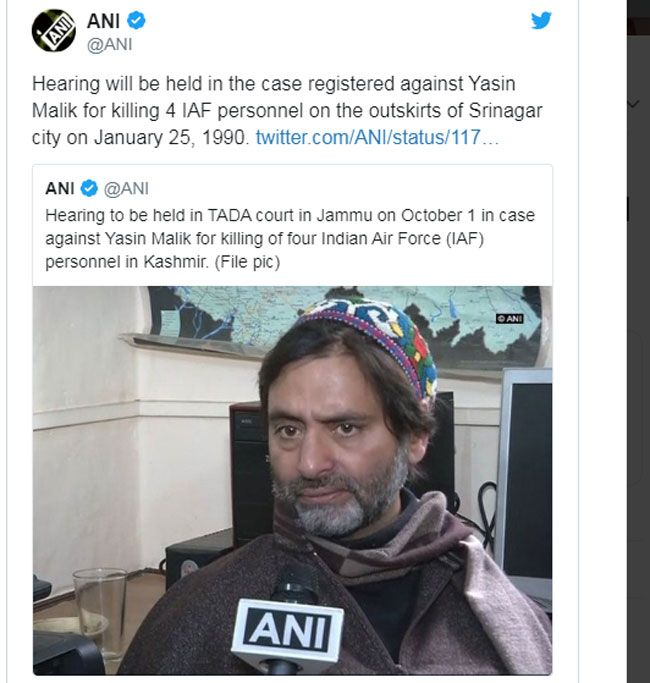Expand the chevron arrow in the dark right panel
Image resolution: width=650 pixels, height=683 pixels.
pyautogui.click(x=632, y=103)
